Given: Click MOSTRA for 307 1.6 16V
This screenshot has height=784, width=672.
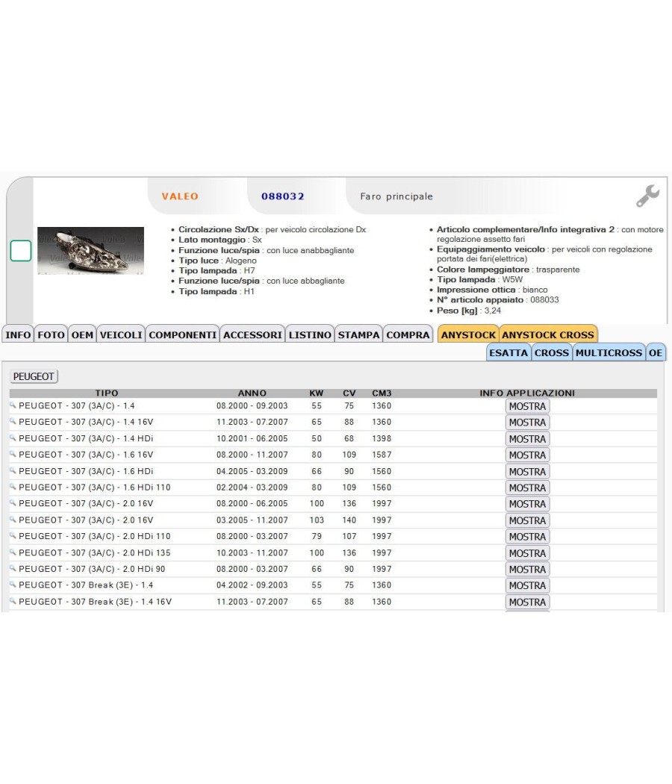Looking at the screenshot, I should pyautogui.click(x=527, y=455).
